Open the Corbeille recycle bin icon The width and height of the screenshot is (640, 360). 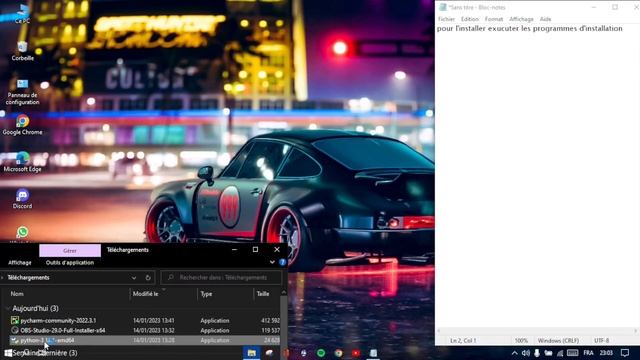point(22,51)
